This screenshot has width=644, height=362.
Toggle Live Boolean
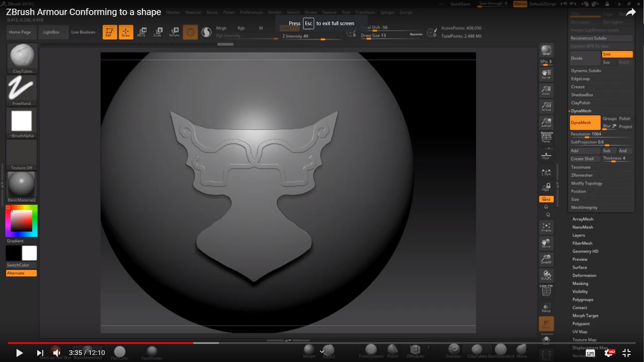pyautogui.click(x=83, y=32)
